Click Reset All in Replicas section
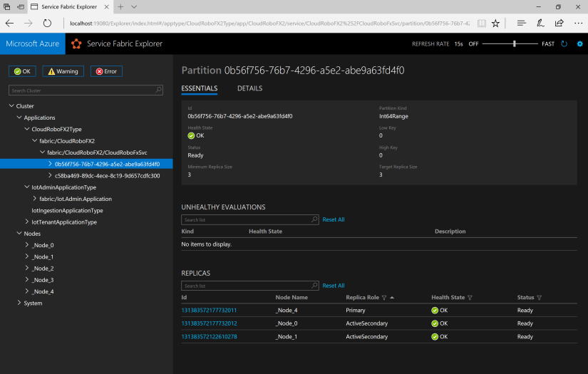 [333, 286]
